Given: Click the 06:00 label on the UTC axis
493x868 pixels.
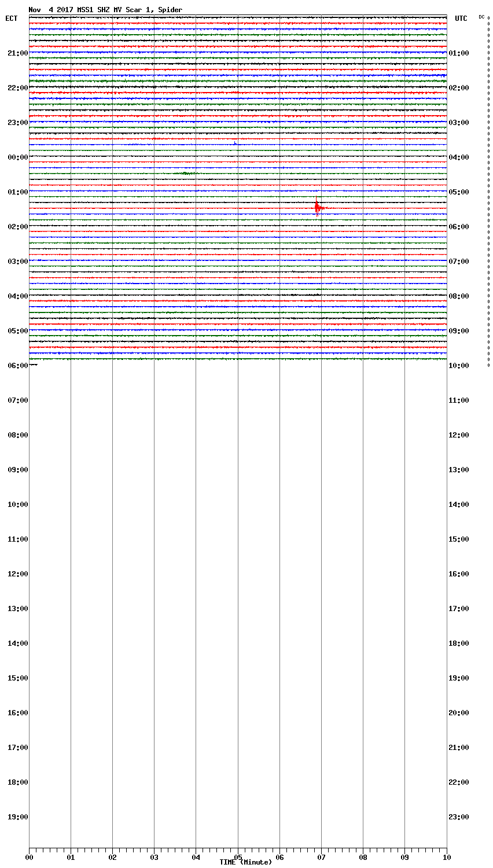Looking at the screenshot, I should [x=459, y=227].
